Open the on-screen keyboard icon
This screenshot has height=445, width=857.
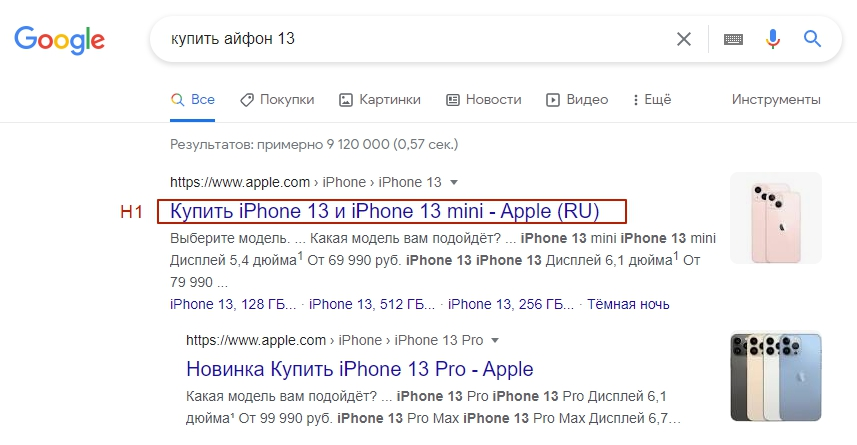(733, 40)
